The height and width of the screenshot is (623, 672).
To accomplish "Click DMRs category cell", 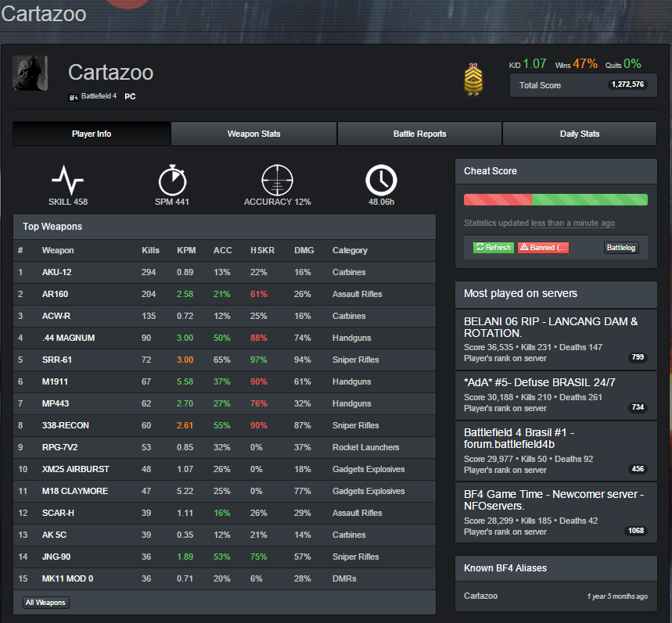I will click(344, 578).
